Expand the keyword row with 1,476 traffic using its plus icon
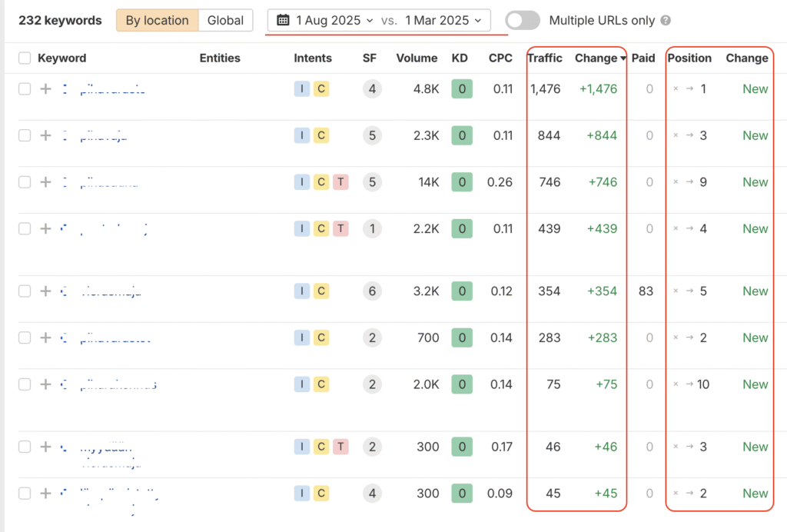This screenshot has height=532, width=787. tap(45, 89)
